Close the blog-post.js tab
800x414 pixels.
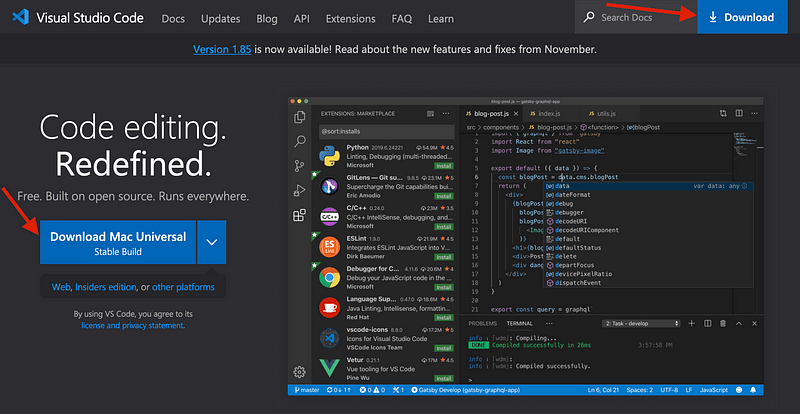click(x=516, y=113)
